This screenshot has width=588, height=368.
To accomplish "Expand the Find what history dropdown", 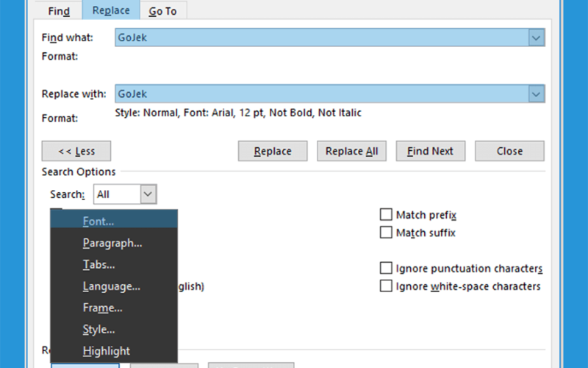I will (x=537, y=38).
